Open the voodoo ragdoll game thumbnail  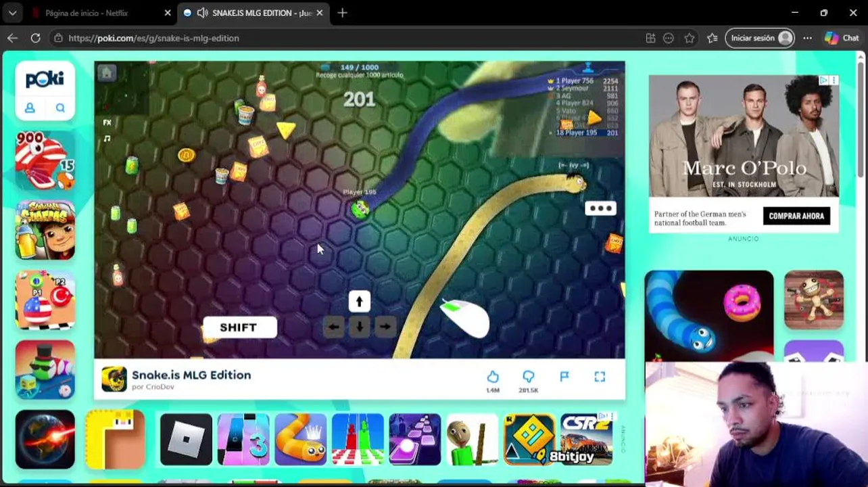pos(814,300)
